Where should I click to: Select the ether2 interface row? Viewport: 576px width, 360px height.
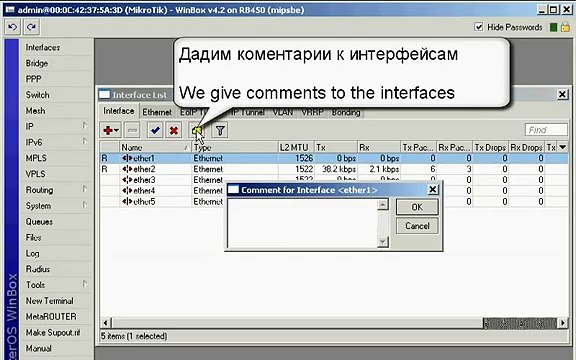coord(334,169)
